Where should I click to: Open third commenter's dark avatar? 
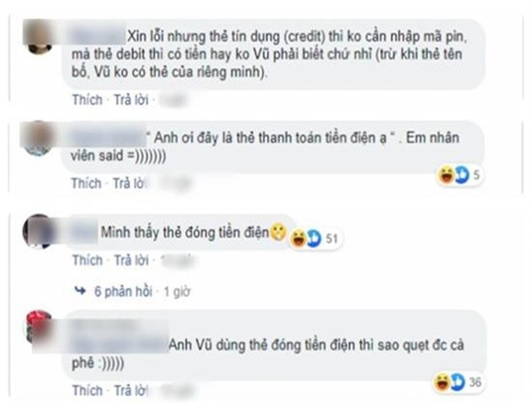(x=38, y=231)
